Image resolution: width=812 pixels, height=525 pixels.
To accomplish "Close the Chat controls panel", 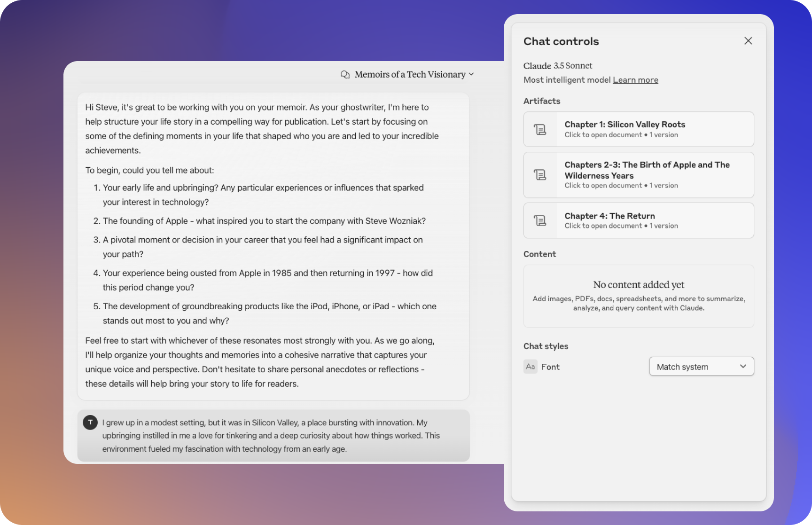I will (748, 41).
